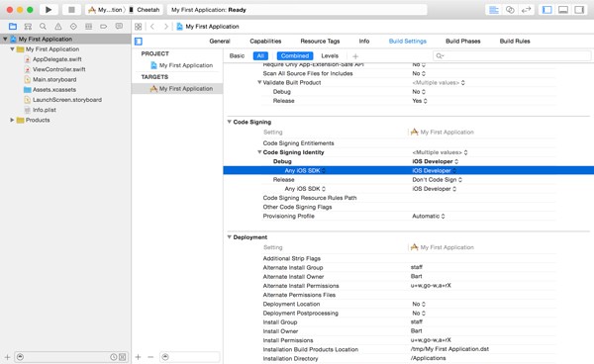The height and width of the screenshot is (364, 594).
Task: Switch to the General tab
Action: pos(220,41)
